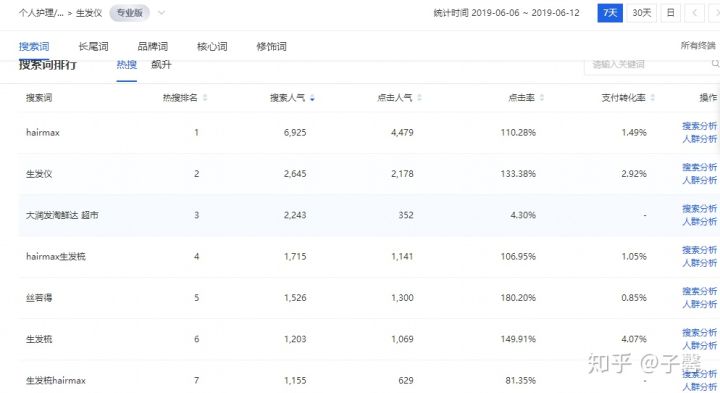The image size is (720, 393).
Task: Sort by 热搜排名 column arrows
Action: [x=205, y=98]
